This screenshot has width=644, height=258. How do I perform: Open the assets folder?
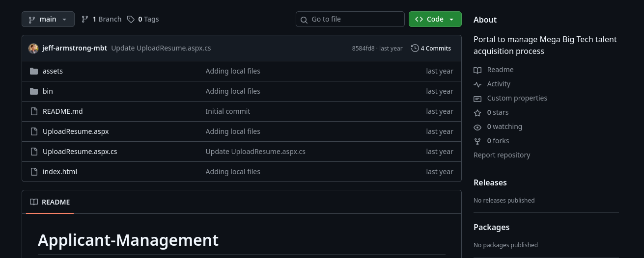53,71
